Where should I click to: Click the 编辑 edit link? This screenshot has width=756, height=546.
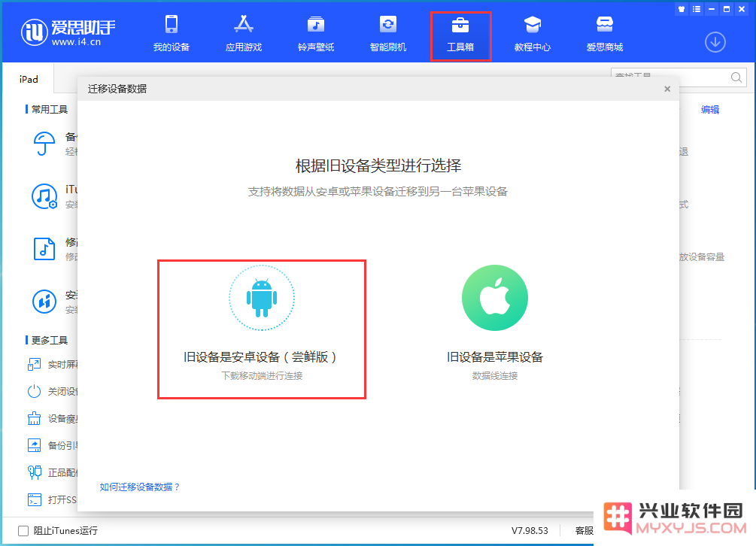click(709, 109)
